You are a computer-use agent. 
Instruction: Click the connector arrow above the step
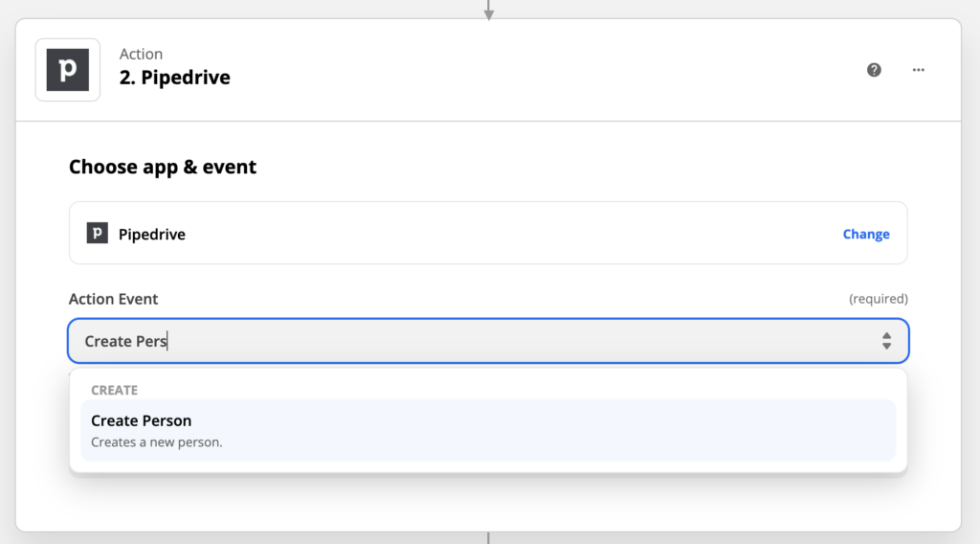click(489, 11)
